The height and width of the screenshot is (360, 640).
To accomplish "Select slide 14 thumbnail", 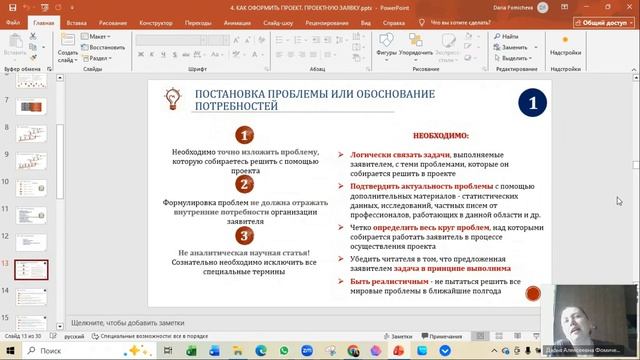I will [x=31, y=297].
